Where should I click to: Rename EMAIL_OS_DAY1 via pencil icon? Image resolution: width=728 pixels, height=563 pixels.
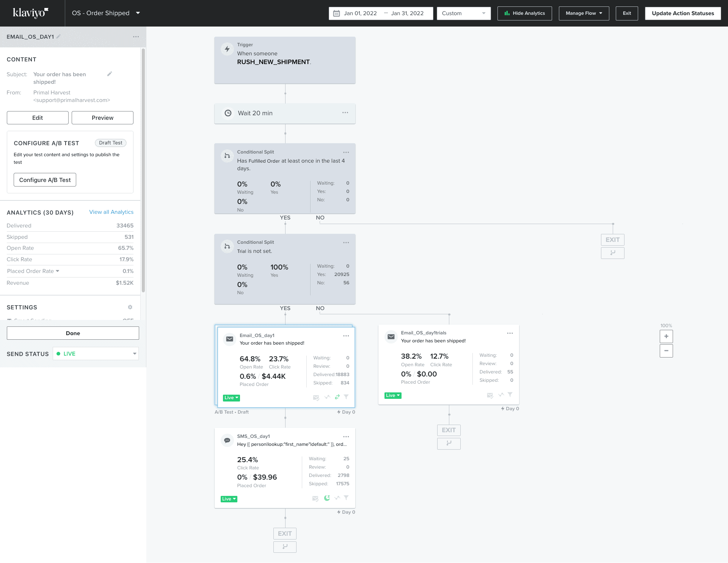[x=58, y=37]
